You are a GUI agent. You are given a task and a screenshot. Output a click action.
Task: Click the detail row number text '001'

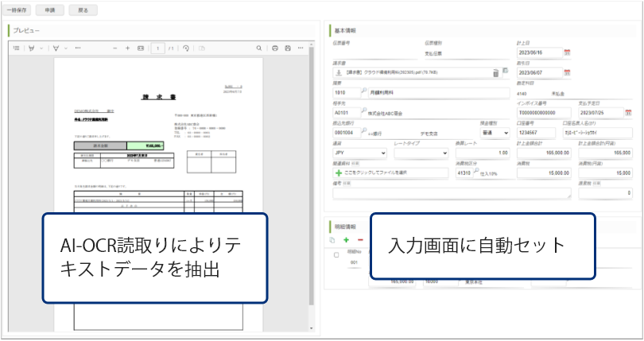(354, 262)
